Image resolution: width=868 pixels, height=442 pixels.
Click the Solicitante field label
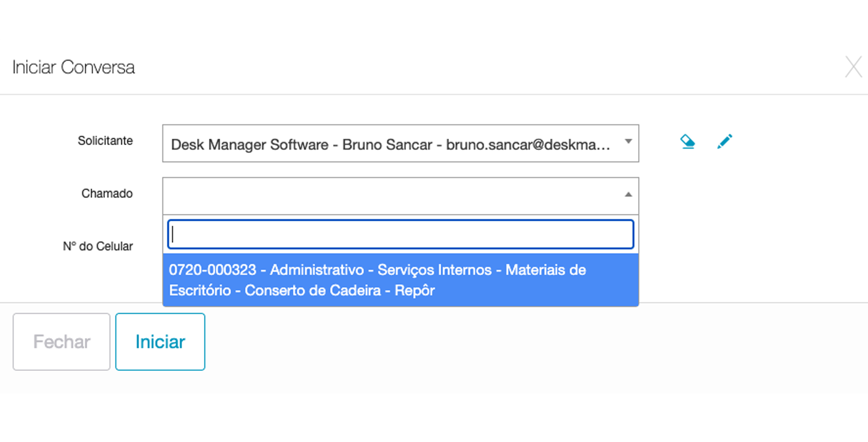pos(105,141)
